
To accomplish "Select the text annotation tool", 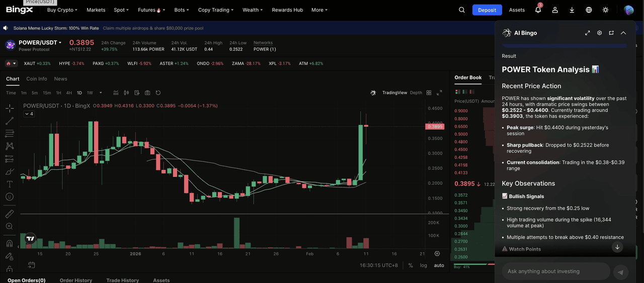I will pos(10,184).
